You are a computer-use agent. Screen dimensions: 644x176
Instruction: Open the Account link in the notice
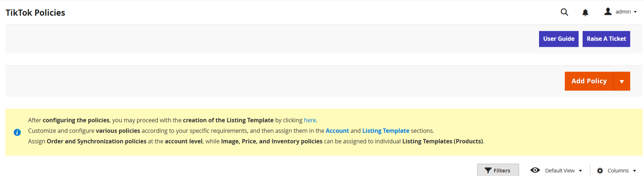[x=337, y=131]
